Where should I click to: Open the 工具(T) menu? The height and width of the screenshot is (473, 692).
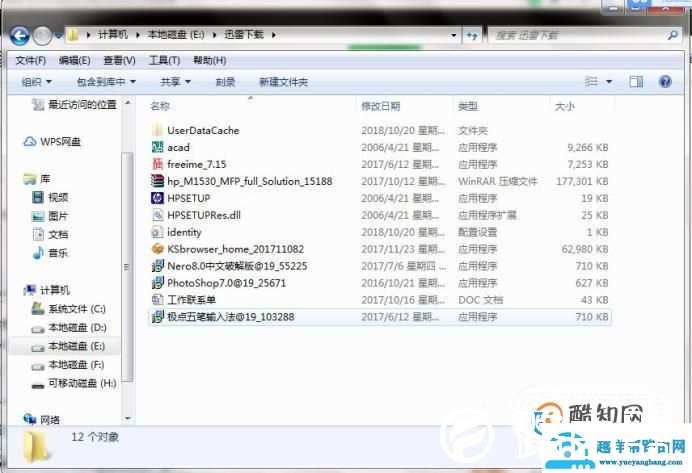coord(164,60)
